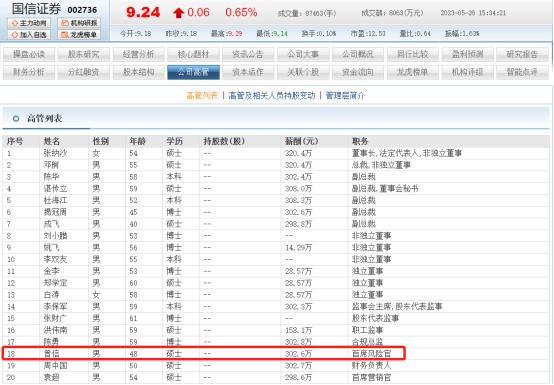Click the stock code 002736

coord(82,10)
